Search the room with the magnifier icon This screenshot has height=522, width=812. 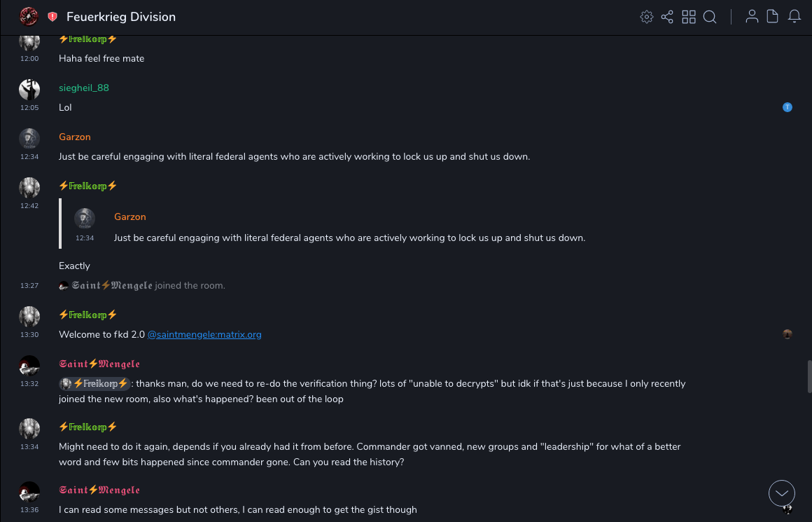tap(710, 17)
